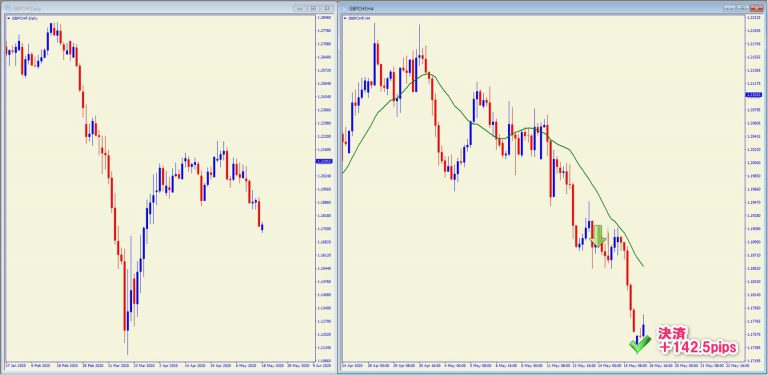
Task: Close the GBPCHF H4 chart window
Action: 757,8
